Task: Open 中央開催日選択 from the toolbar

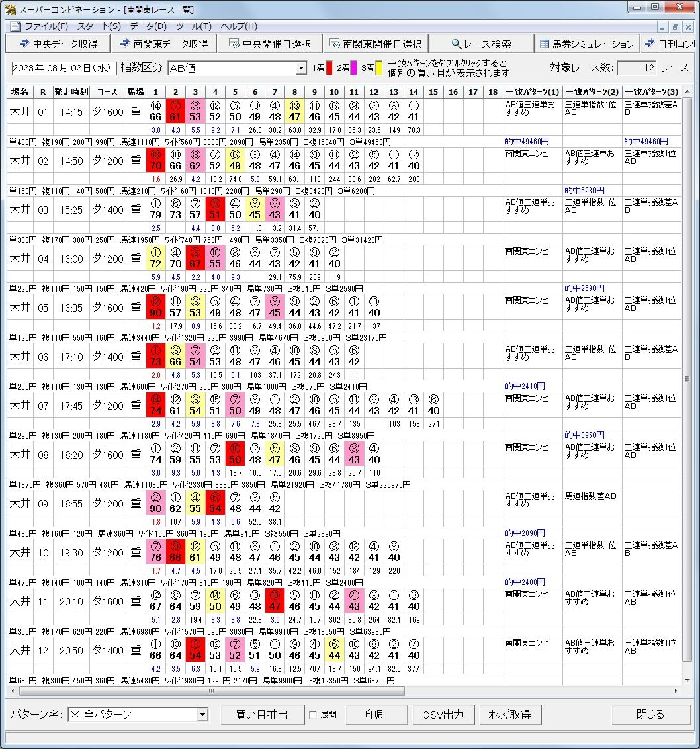Action: (269, 44)
